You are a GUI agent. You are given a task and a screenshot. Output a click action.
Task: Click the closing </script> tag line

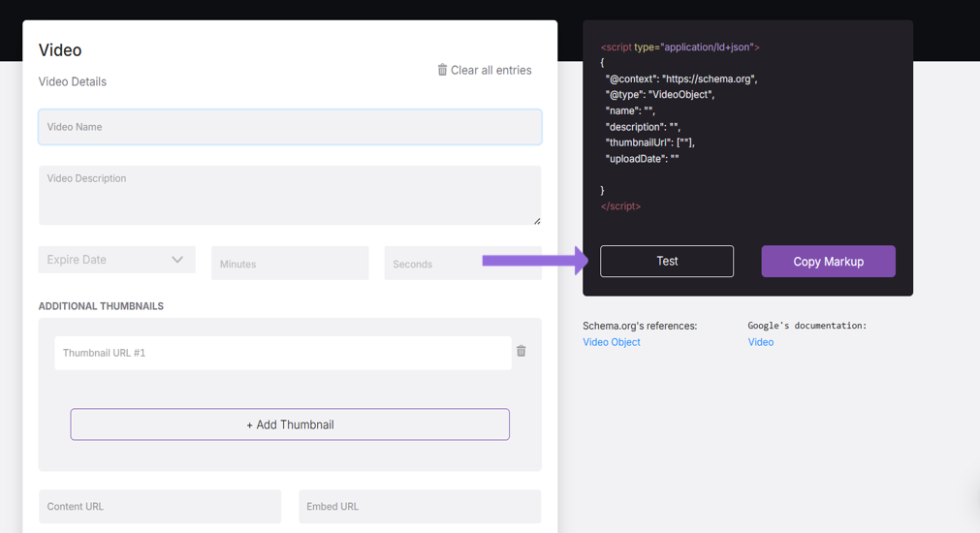click(x=620, y=206)
